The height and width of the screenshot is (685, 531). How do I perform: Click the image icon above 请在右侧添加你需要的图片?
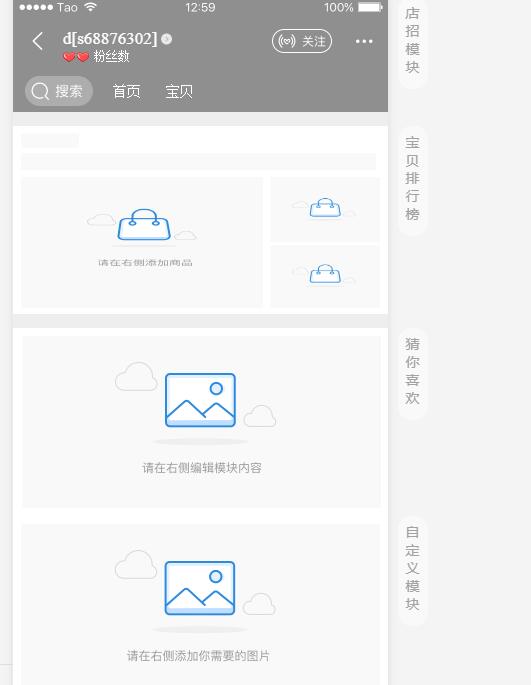click(x=200, y=588)
